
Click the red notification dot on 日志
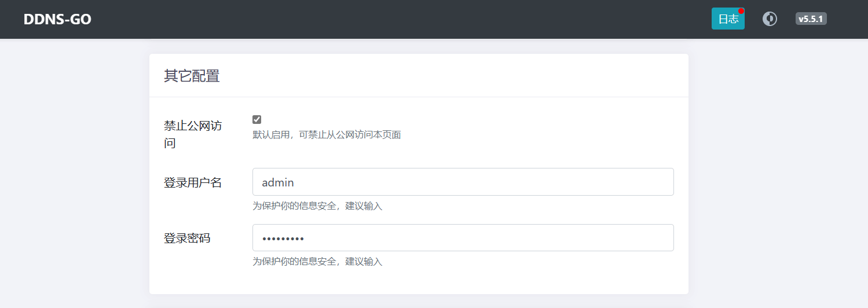point(741,11)
